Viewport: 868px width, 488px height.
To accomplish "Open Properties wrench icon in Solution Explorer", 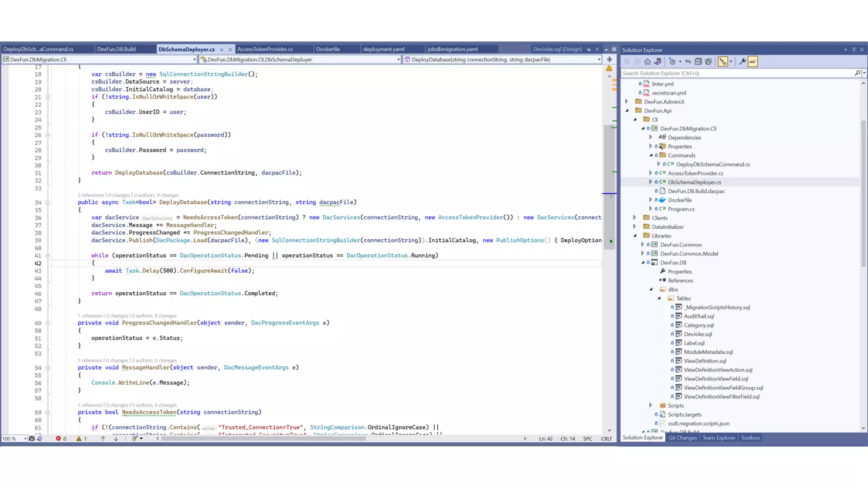I will [742, 61].
